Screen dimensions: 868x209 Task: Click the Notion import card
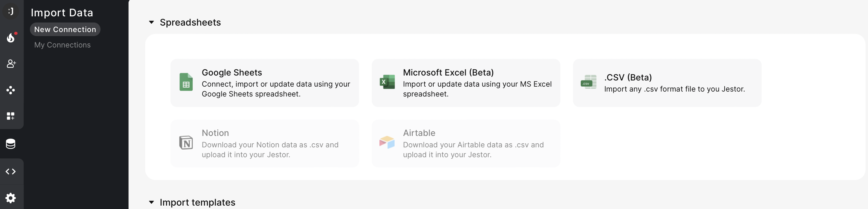pyautogui.click(x=264, y=143)
